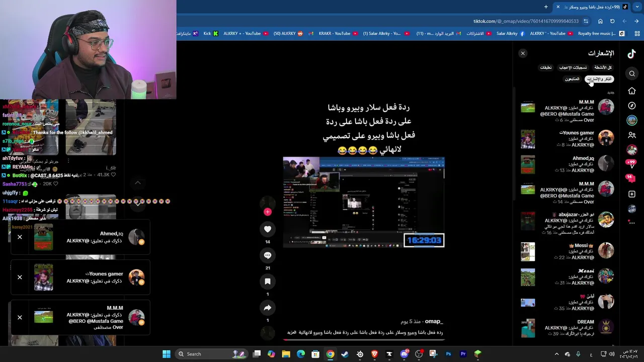Open the Salar Alkrky Facebook bookmark
This screenshot has height=362, width=644.
coord(510,34)
